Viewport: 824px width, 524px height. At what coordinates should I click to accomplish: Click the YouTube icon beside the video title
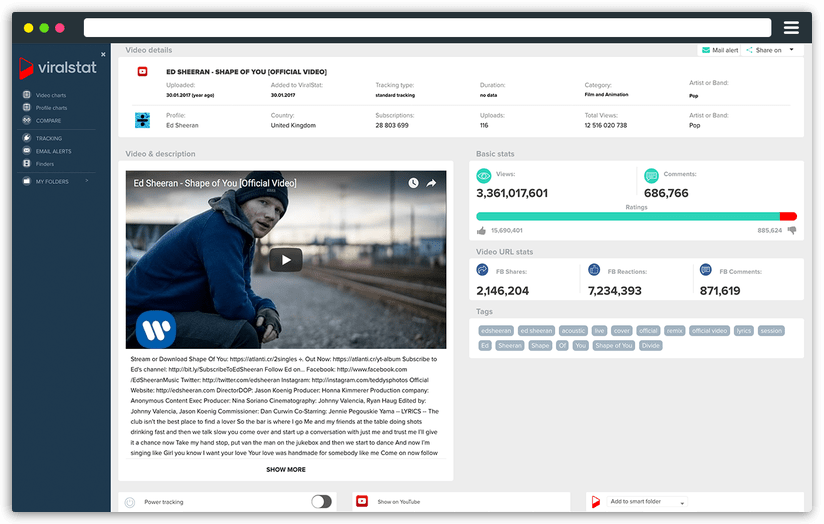142,71
